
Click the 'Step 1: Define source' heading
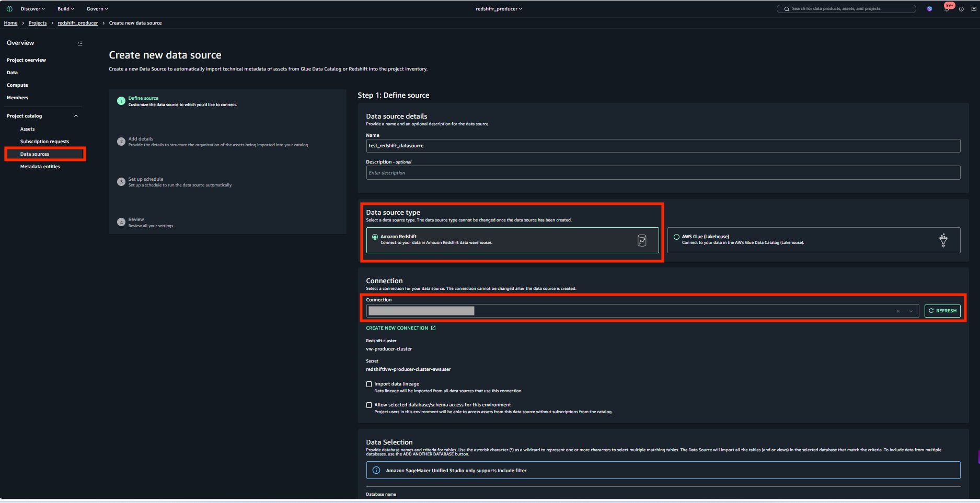[x=393, y=95]
